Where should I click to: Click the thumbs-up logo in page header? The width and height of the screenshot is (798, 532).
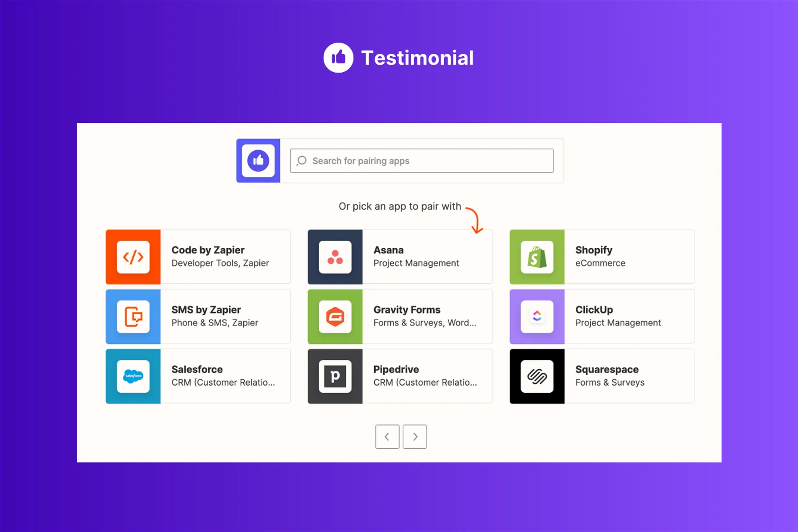[x=338, y=58]
